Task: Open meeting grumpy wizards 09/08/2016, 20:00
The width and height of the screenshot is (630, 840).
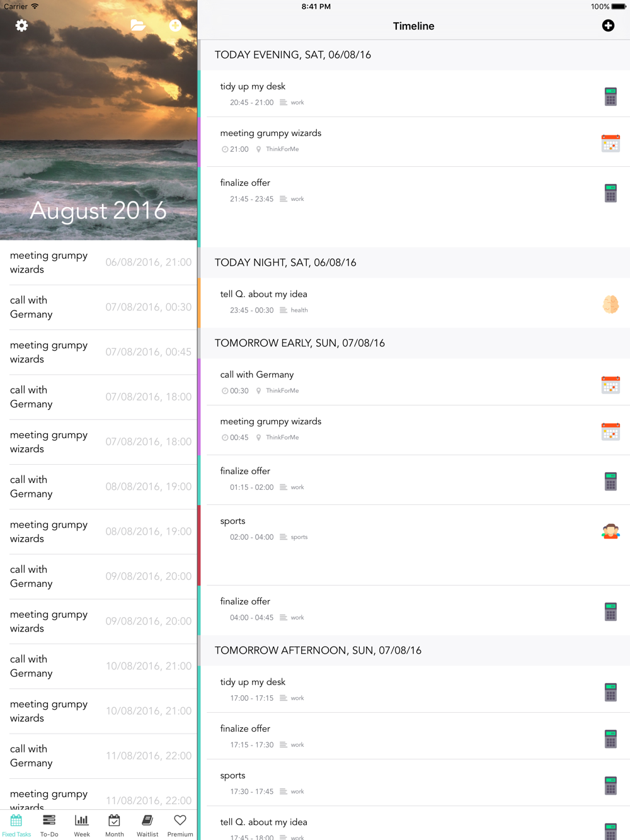Action: point(98,621)
